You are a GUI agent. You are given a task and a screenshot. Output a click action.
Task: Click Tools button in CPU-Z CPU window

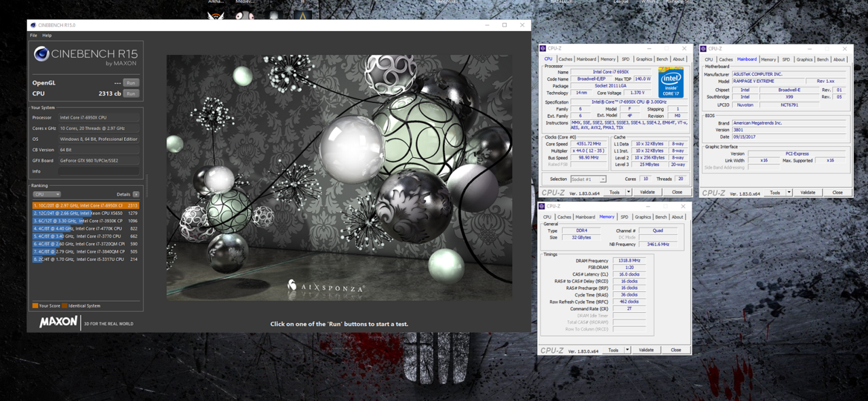point(614,192)
